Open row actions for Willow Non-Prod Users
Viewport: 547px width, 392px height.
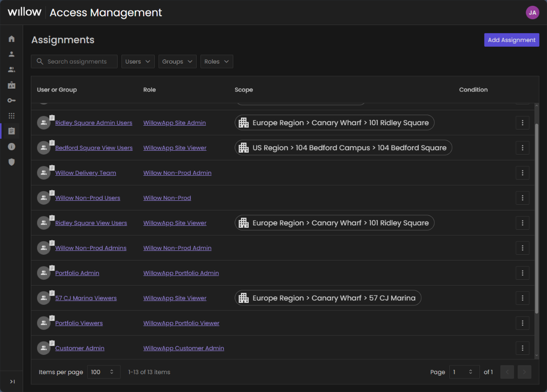pyautogui.click(x=522, y=198)
